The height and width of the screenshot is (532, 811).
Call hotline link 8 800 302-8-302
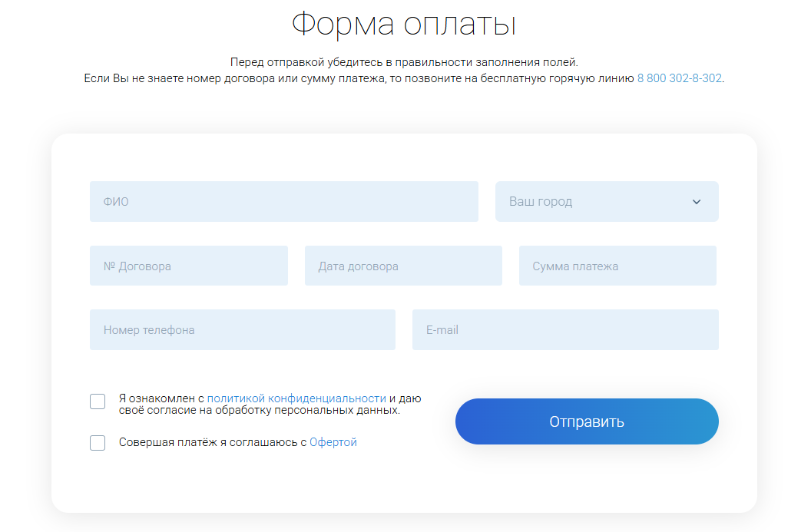pyautogui.click(x=679, y=78)
